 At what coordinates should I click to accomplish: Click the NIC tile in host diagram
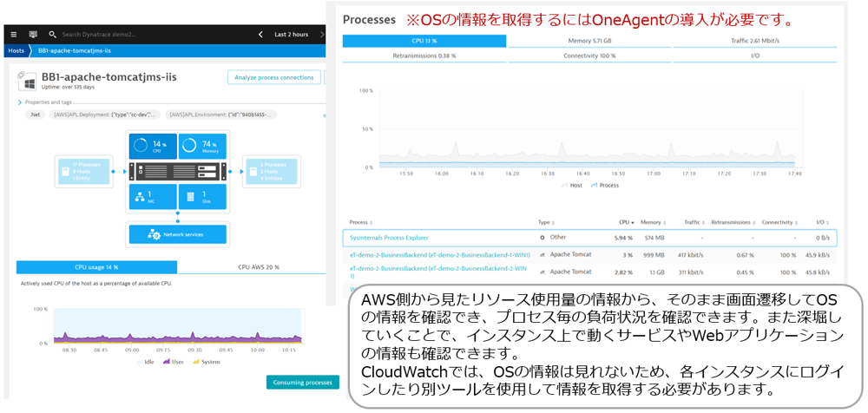click(152, 196)
